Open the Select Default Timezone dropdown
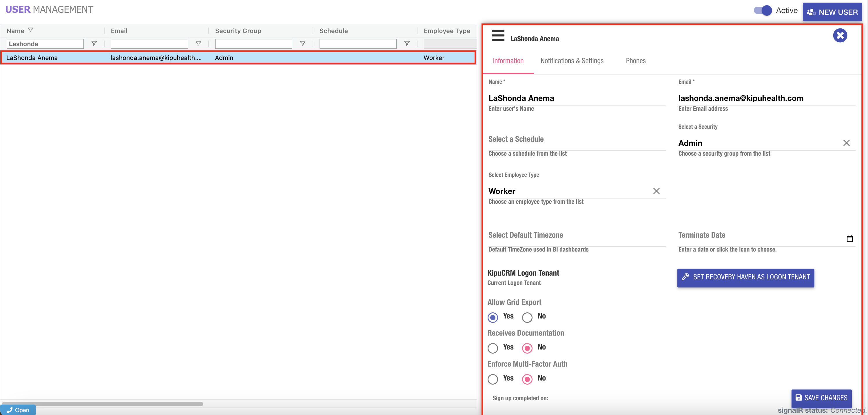Screen dimensions: 868x415 point(576,235)
